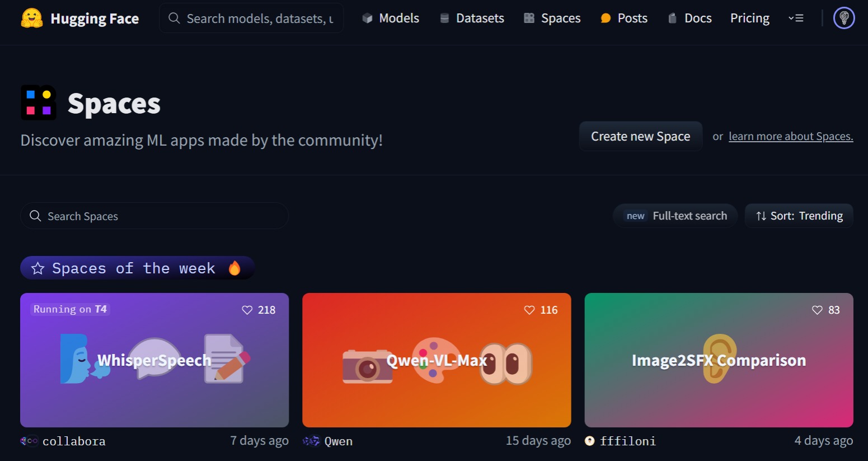Open user profile avatar menu
The height and width of the screenshot is (461, 868).
point(844,18)
